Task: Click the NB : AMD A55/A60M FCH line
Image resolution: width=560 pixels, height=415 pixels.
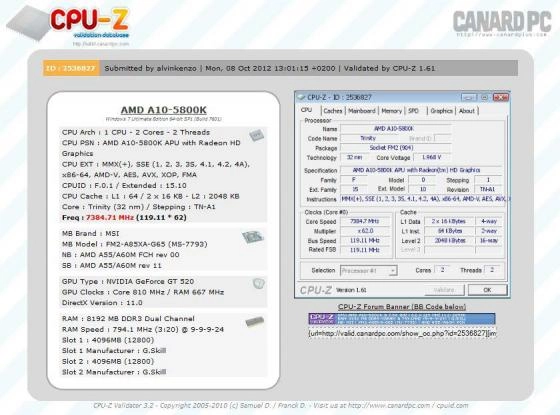Action: coord(121,255)
